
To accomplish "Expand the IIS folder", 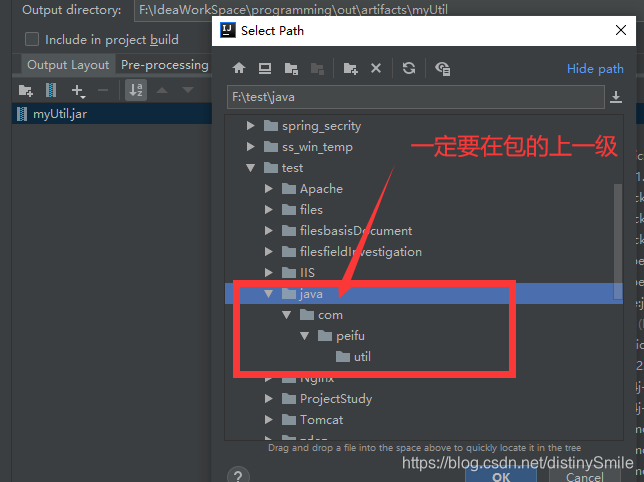I will click(269, 272).
